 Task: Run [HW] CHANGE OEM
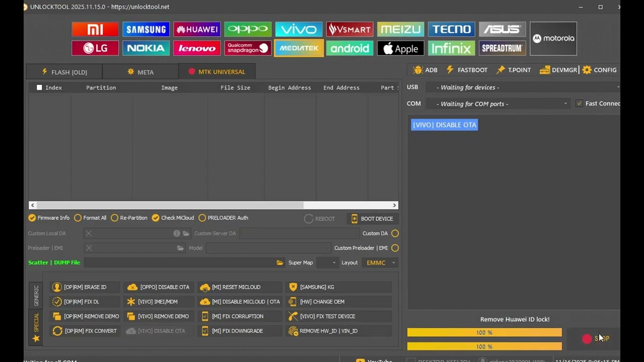339,302
